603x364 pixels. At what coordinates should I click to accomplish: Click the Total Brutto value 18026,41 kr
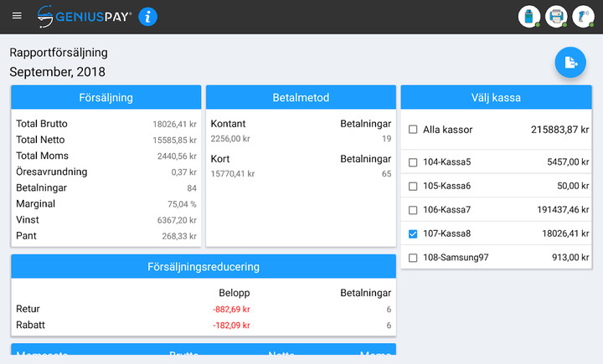[x=174, y=124]
